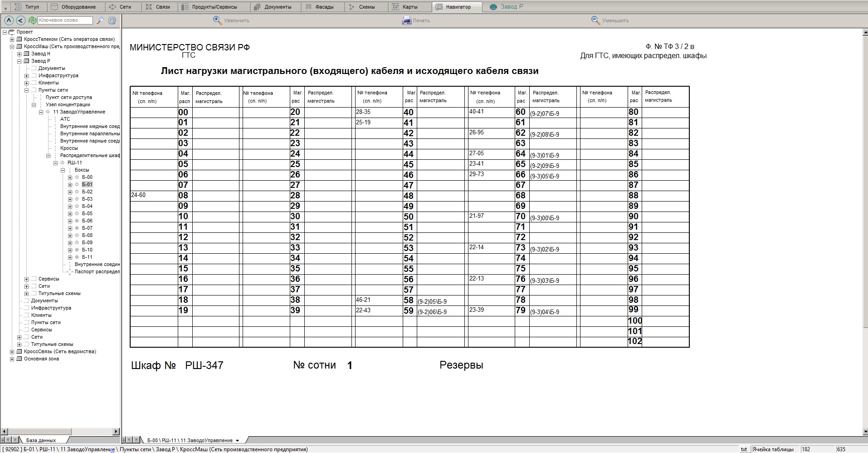This screenshot has height=453, width=868.
Task: Click the up-arrow navigation icon above the tree
Action: (9, 20)
